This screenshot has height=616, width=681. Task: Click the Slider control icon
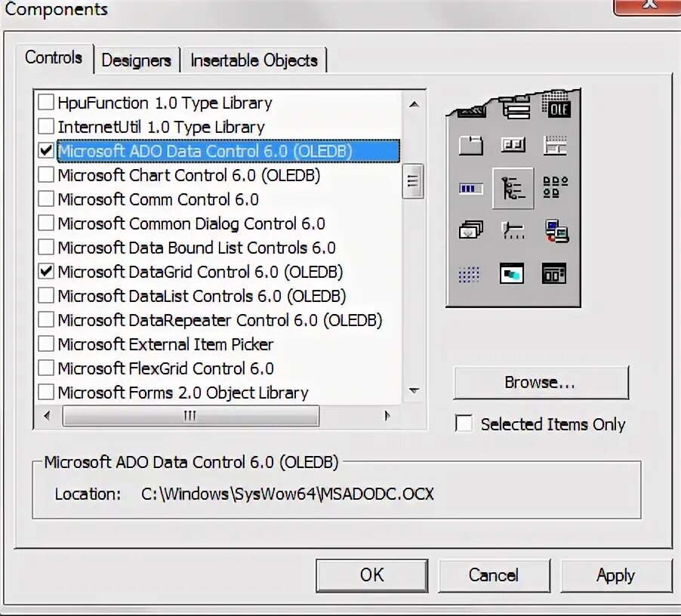(513, 230)
